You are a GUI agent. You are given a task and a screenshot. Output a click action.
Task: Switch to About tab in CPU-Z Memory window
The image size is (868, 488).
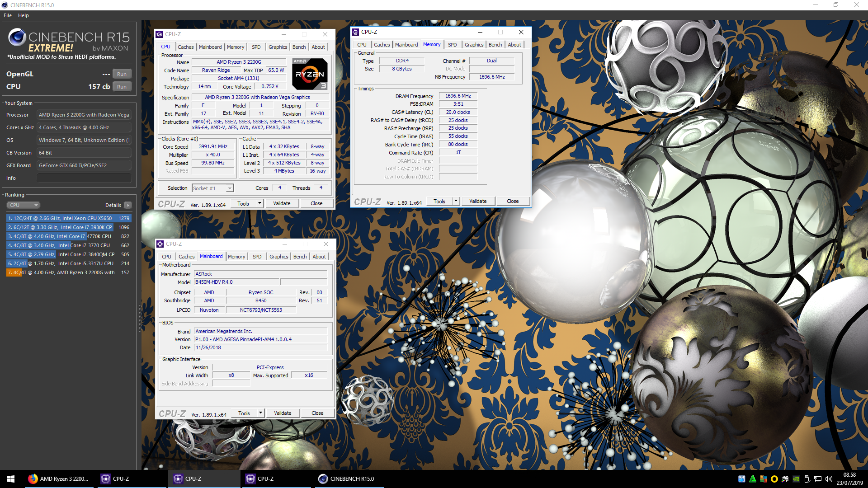pos(514,45)
